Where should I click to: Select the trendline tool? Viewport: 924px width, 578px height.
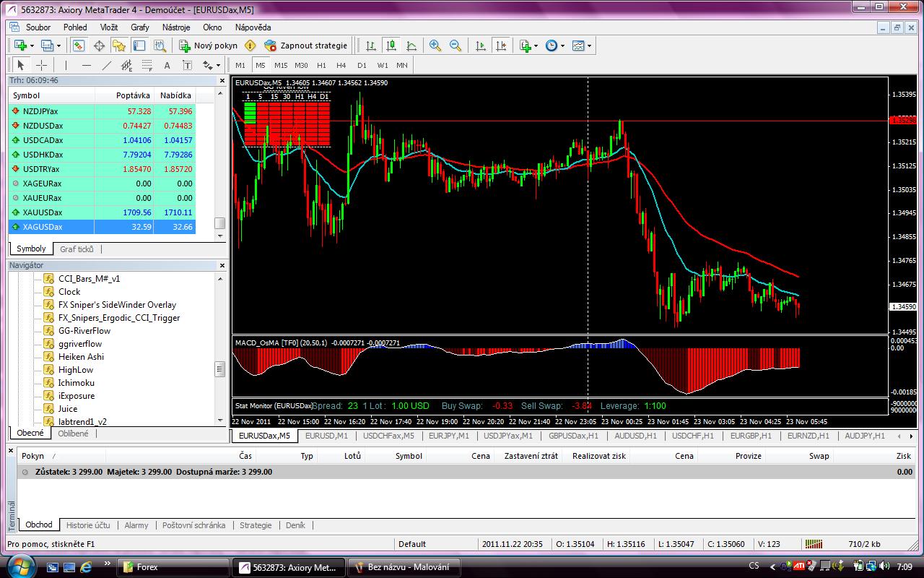106,65
